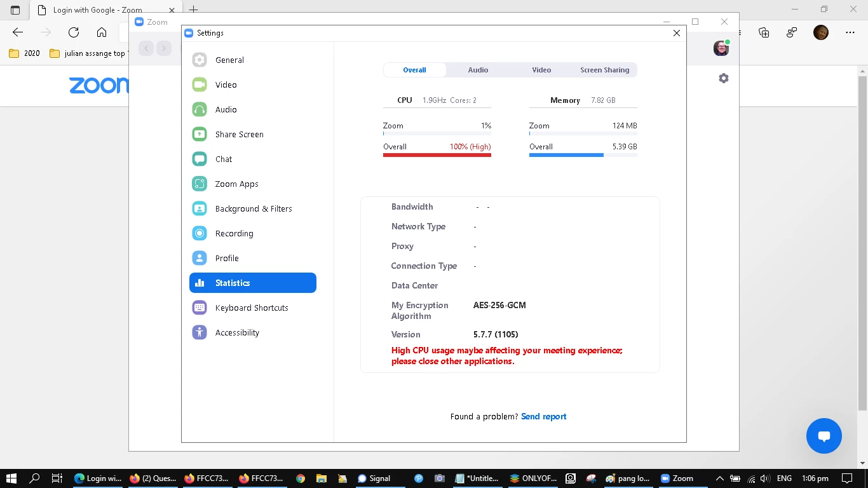Click the red Overall CPU usage bar
The width and height of the screenshot is (868, 488).
tap(437, 154)
